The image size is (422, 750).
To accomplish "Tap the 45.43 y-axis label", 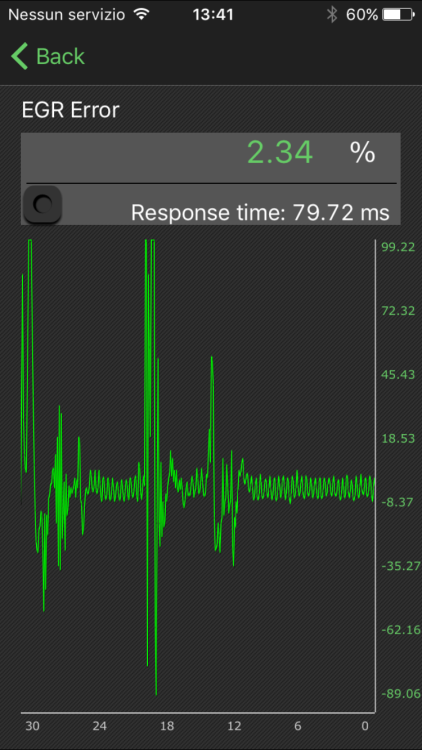I will click(398, 375).
